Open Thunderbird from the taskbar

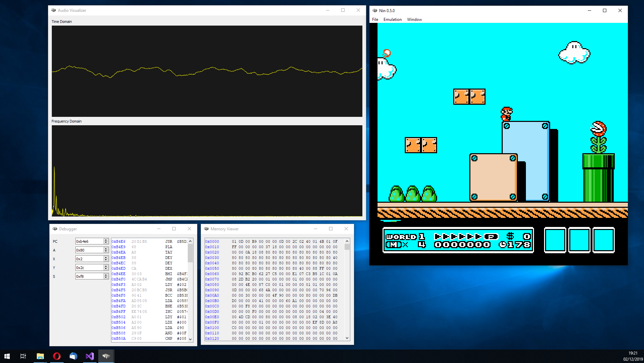tap(73, 356)
